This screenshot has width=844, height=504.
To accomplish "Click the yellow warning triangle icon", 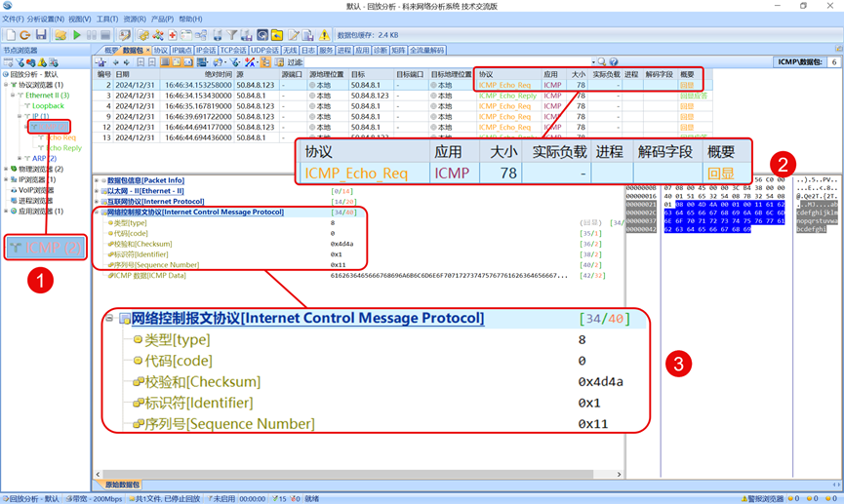I will [x=324, y=35].
